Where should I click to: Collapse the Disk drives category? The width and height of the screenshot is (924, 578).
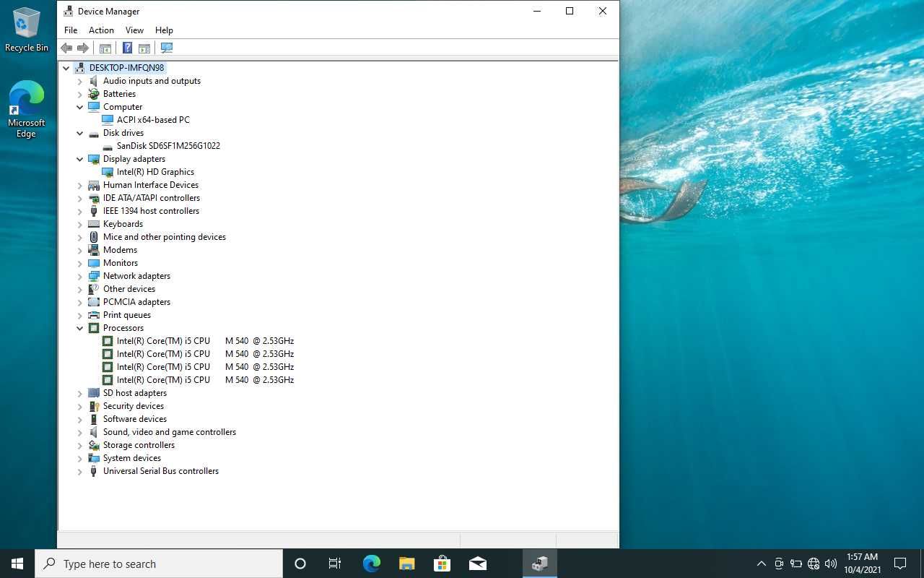click(80, 133)
